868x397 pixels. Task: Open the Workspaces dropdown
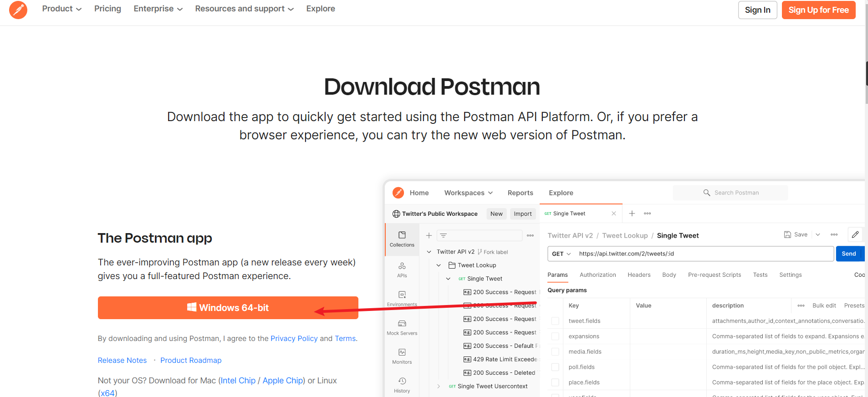pos(469,193)
